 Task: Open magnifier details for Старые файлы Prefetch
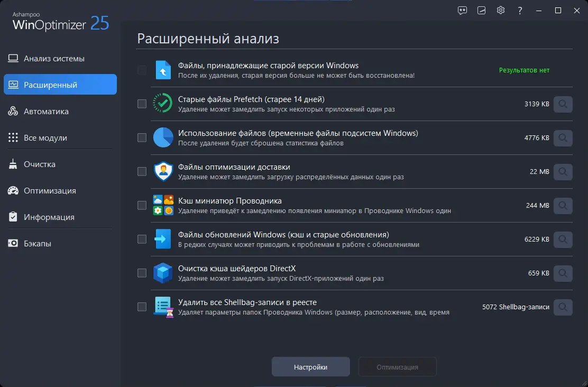click(562, 104)
